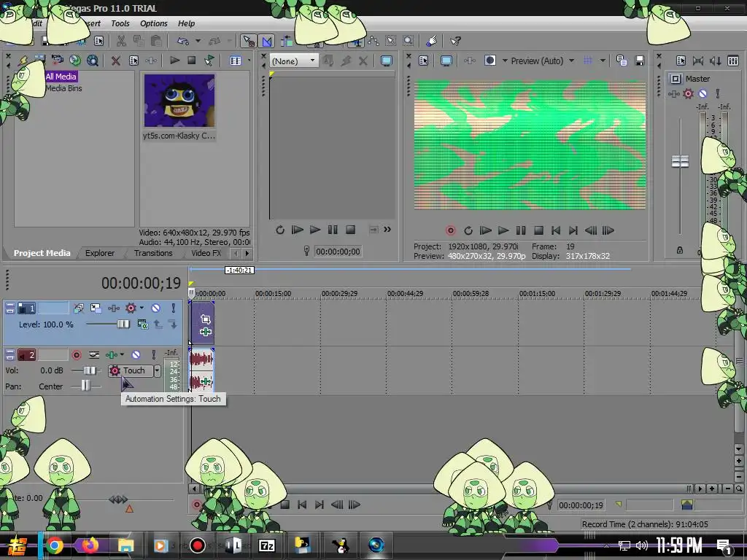Adjust track 1 Level slider
Screen dimensions: 747x560
click(x=123, y=324)
